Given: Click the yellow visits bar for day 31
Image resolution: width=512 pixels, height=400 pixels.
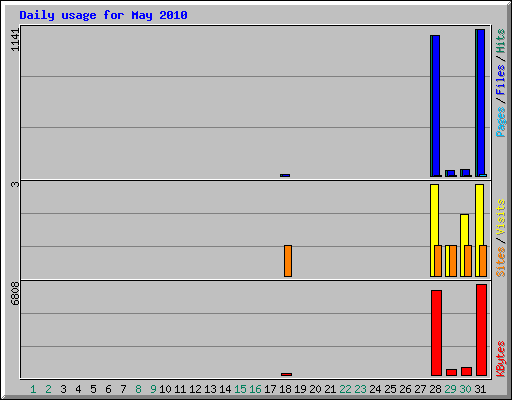Looking at the screenshot, I should pyautogui.click(x=479, y=231).
